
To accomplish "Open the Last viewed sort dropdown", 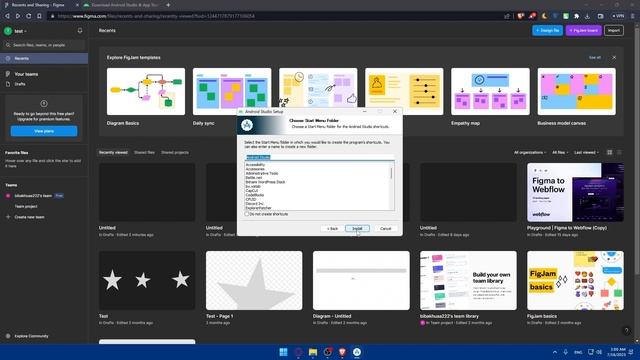I will [x=587, y=152].
